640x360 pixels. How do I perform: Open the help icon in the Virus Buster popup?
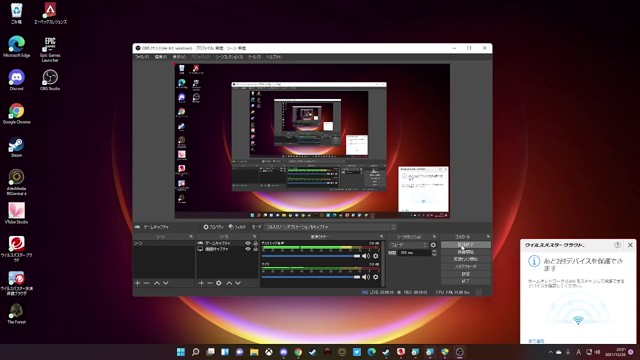pyautogui.click(x=618, y=245)
